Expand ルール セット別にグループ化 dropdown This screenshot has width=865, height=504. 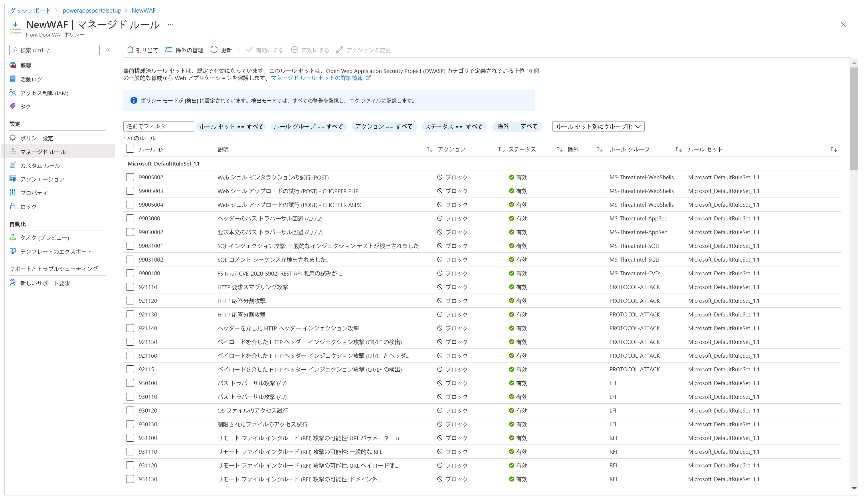click(x=598, y=127)
